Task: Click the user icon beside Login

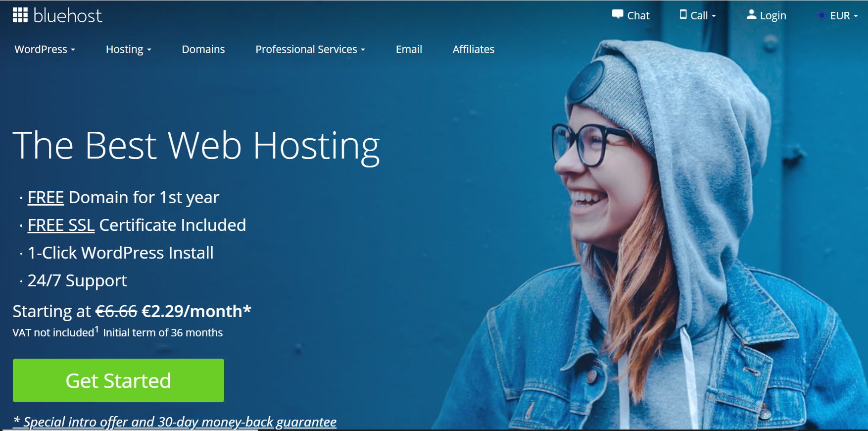Action: click(751, 14)
